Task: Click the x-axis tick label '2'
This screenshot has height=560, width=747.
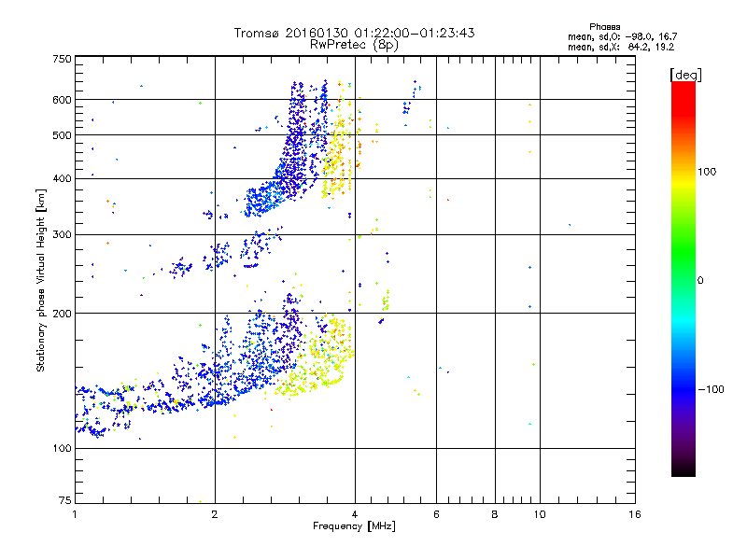Action: pyautogui.click(x=215, y=514)
